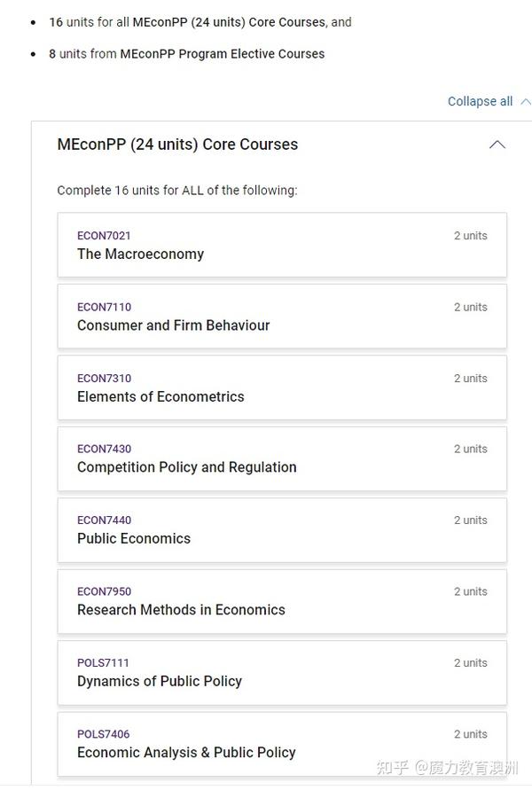The image size is (532, 790).
Task: Open the ECON7950 course code link
Action: (x=105, y=591)
